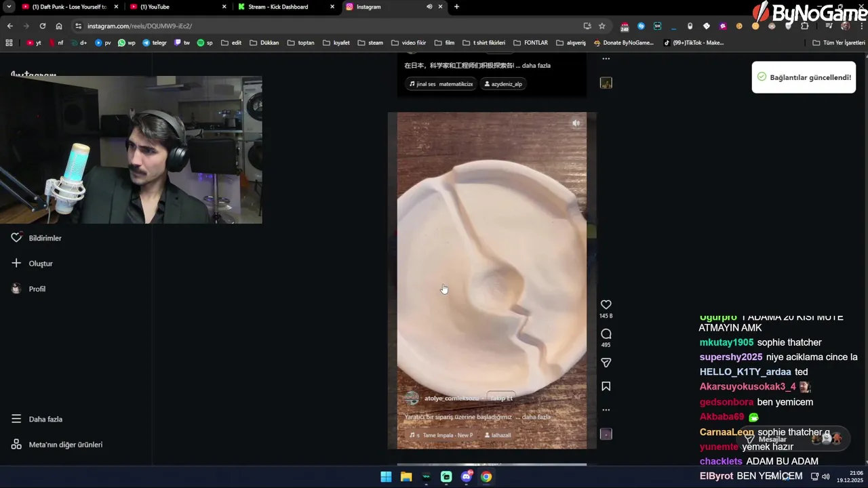This screenshot has height=488, width=868.
Task: Open the tab search dropdown arrow
Action: point(9,7)
